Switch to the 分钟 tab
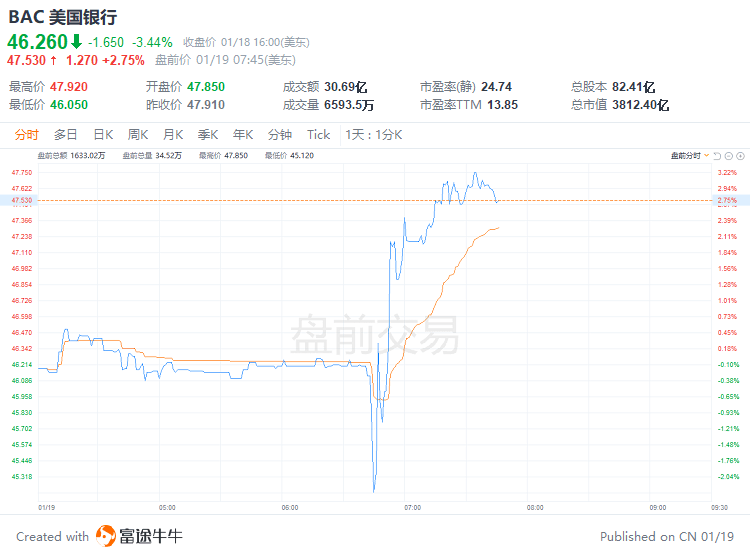The width and height of the screenshot is (750, 557). click(279, 135)
